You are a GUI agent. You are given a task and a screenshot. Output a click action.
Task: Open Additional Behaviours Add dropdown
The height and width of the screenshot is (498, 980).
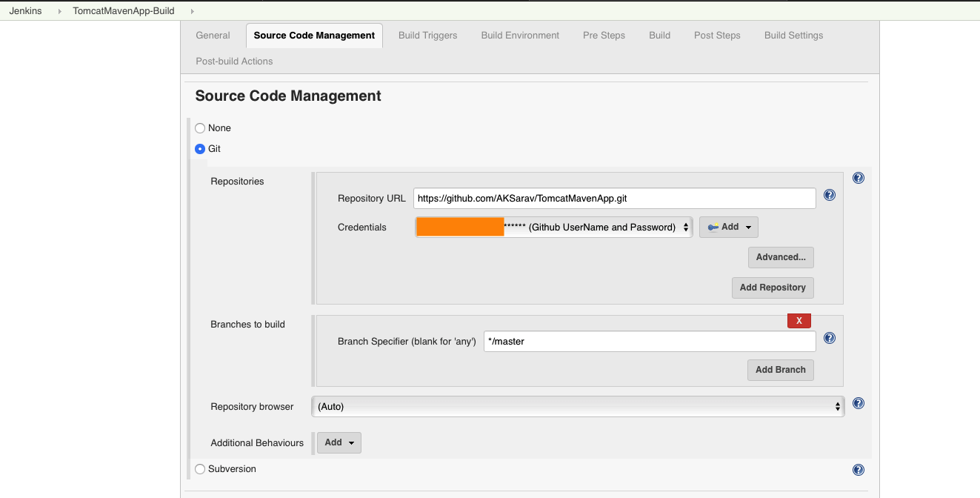339,442
